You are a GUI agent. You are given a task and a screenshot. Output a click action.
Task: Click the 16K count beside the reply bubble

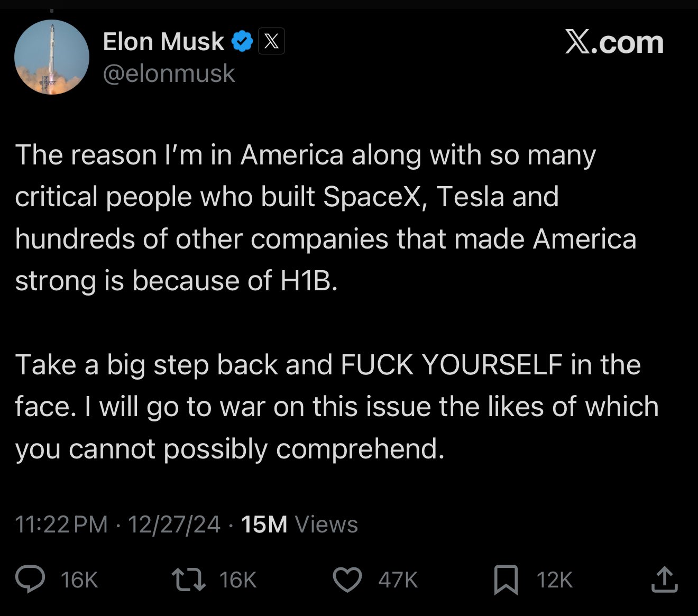tap(79, 580)
